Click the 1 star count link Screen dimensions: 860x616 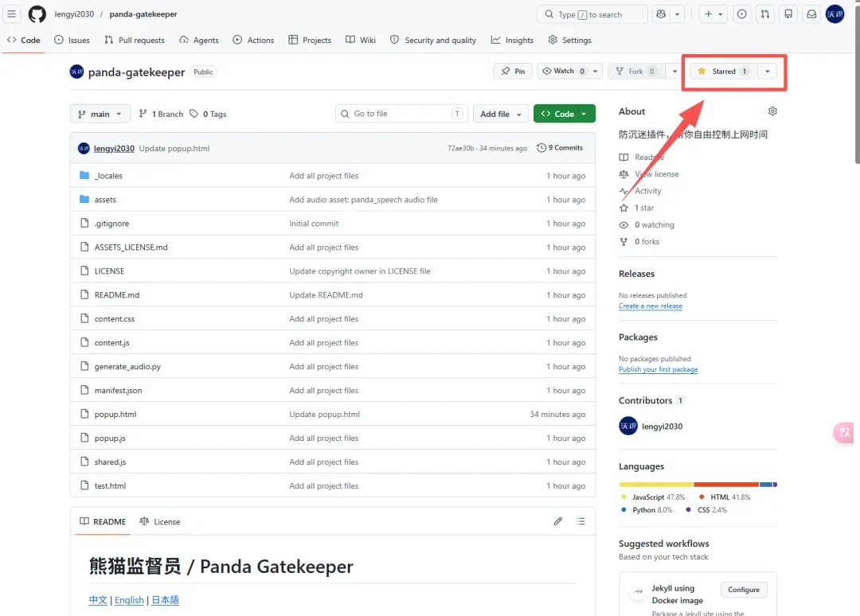pyautogui.click(x=644, y=208)
